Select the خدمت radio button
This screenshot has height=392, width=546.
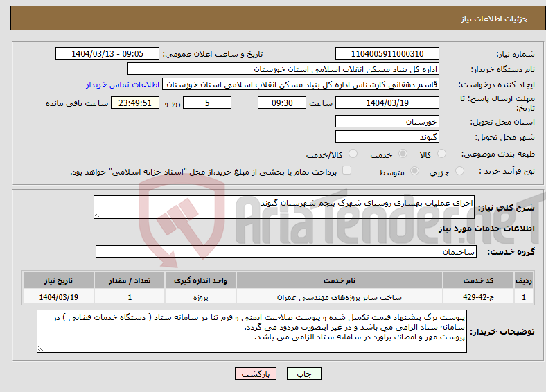pos(403,154)
